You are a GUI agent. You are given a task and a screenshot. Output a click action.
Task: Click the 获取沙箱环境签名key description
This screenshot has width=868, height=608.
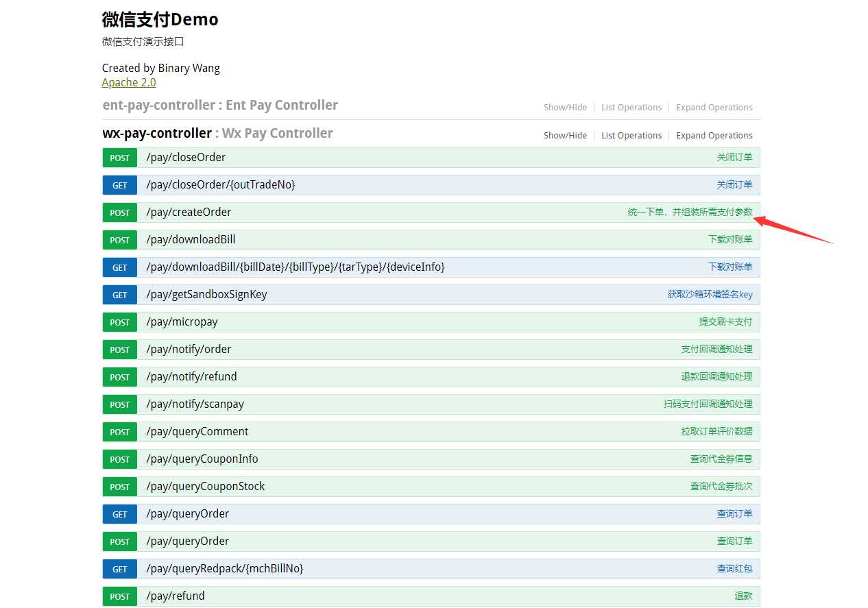tap(710, 295)
